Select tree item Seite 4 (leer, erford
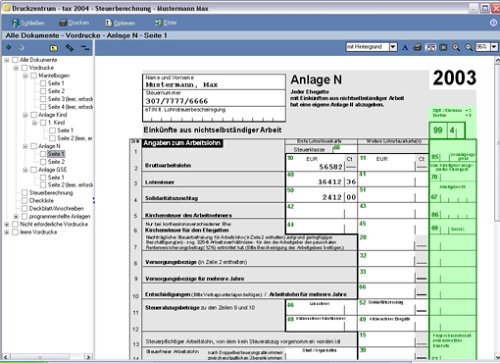The height and width of the screenshot is (363, 500). 70,107
